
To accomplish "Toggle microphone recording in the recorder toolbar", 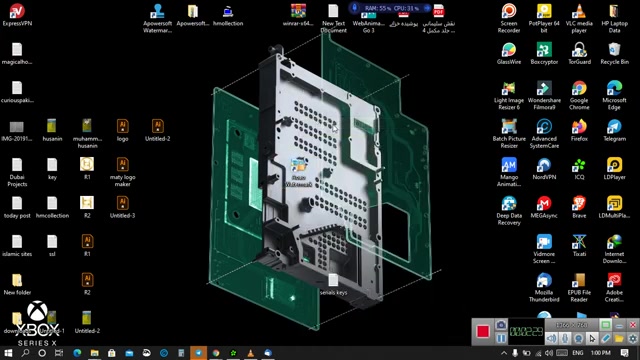I will pos(565,338).
